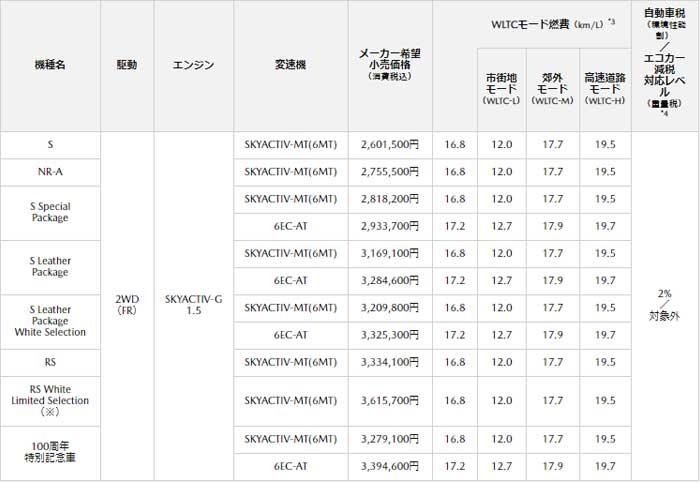The image size is (700, 483).
Task: Click 6EC-AT in the 3,394,600円 row
Action: pyautogui.click(x=291, y=466)
